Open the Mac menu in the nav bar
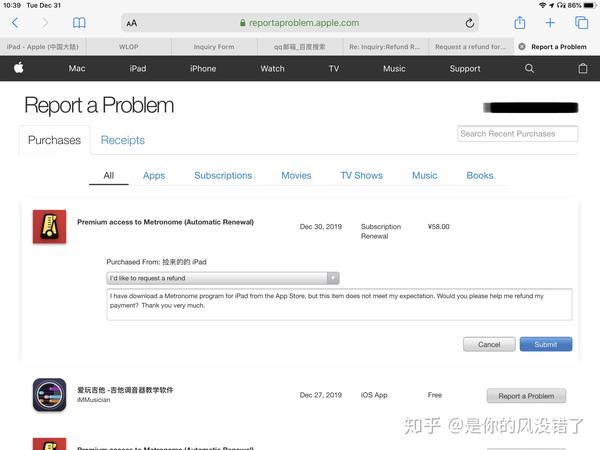This screenshot has height=450, width=600. coord(77,68)
